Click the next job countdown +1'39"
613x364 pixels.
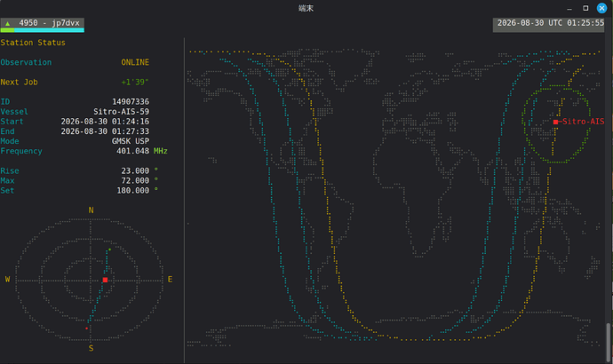pos(135,82)
